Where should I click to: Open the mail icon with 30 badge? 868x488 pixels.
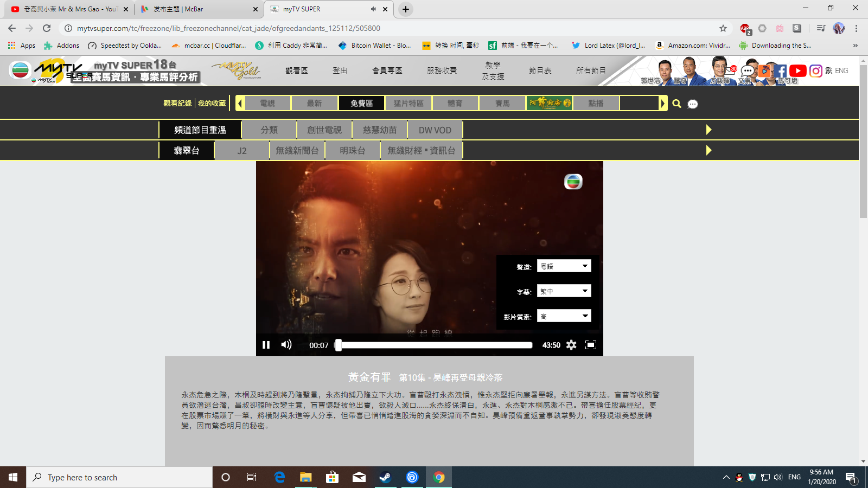click(730, 70)
